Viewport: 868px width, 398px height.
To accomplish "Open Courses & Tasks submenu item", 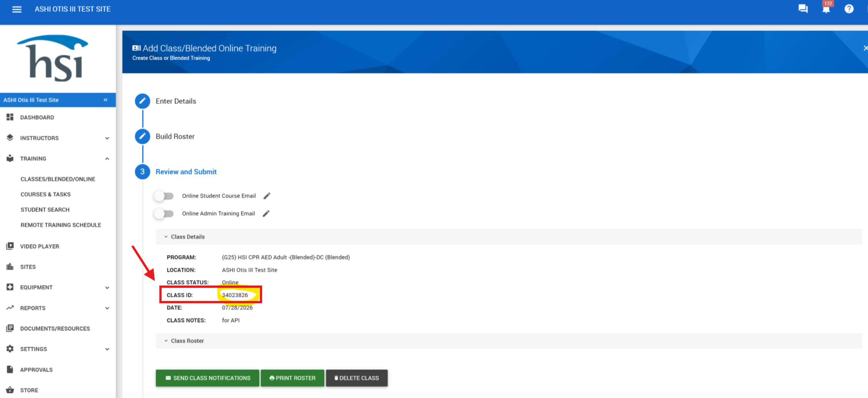I will pyautogui.click(x=46, y=194).
